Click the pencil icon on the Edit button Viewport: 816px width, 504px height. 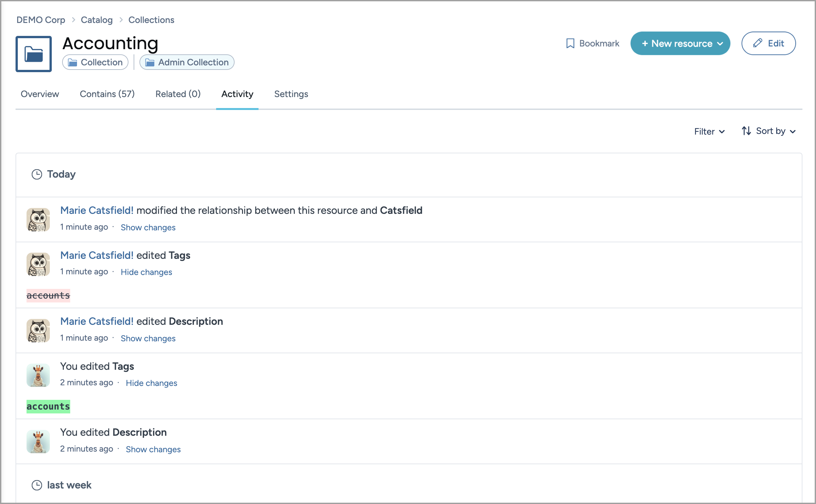(x=757, y=43)
